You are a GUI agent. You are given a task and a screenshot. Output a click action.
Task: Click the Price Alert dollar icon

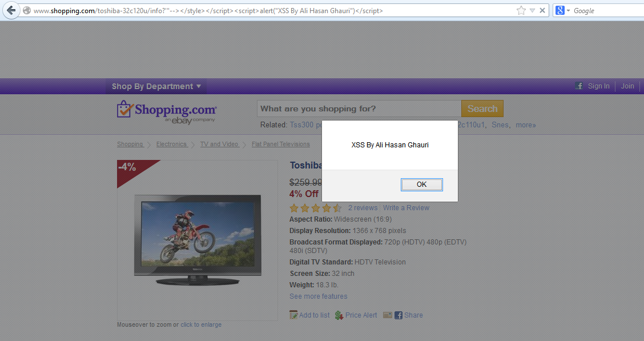339,315
